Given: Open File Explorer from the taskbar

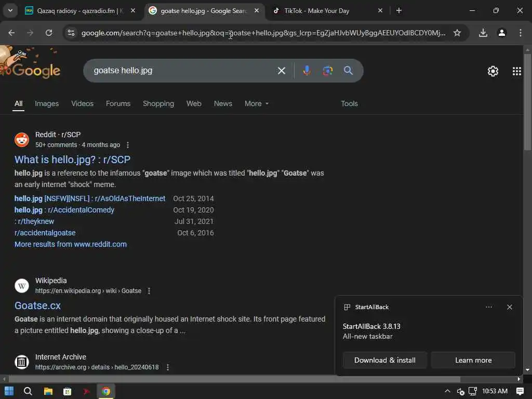Looking at the screenshot, I should (48, 391).
